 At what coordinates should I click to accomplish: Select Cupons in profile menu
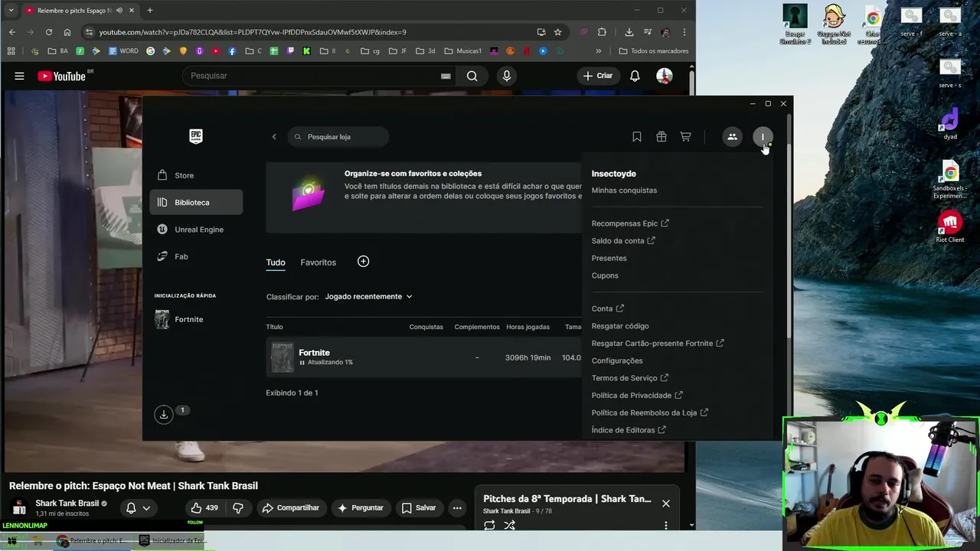605,275
